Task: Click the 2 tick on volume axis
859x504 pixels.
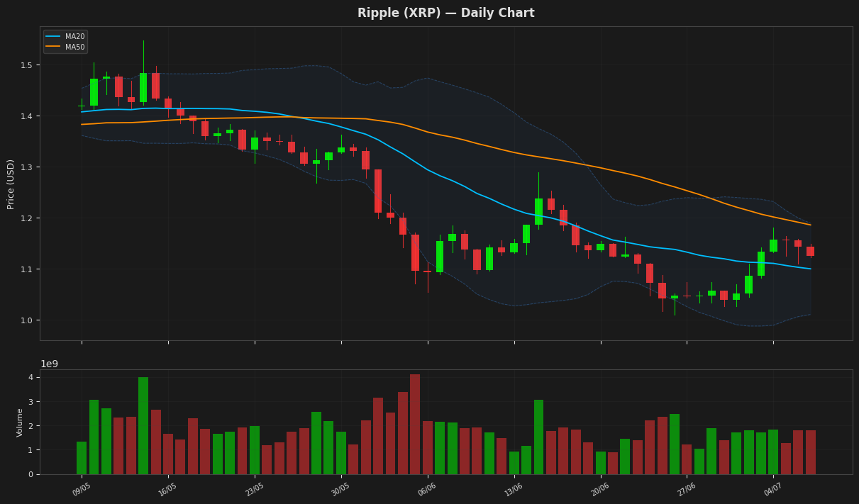Action: (x=32, y=426)
